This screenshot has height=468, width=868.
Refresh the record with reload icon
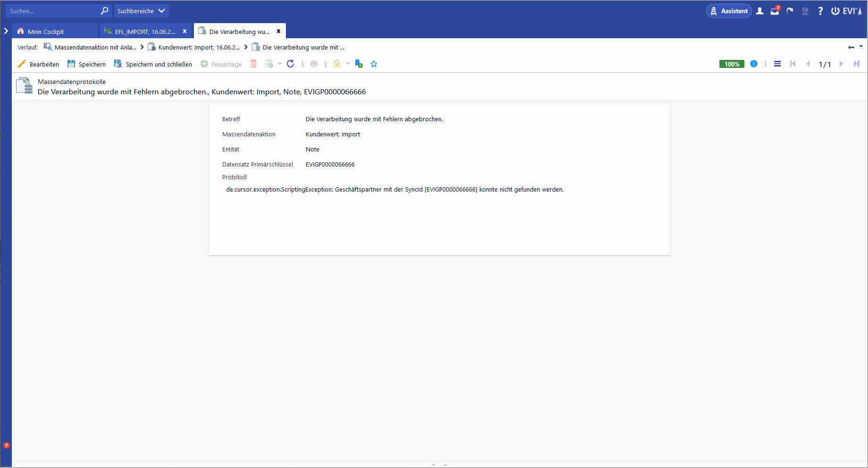click(291, 64)
